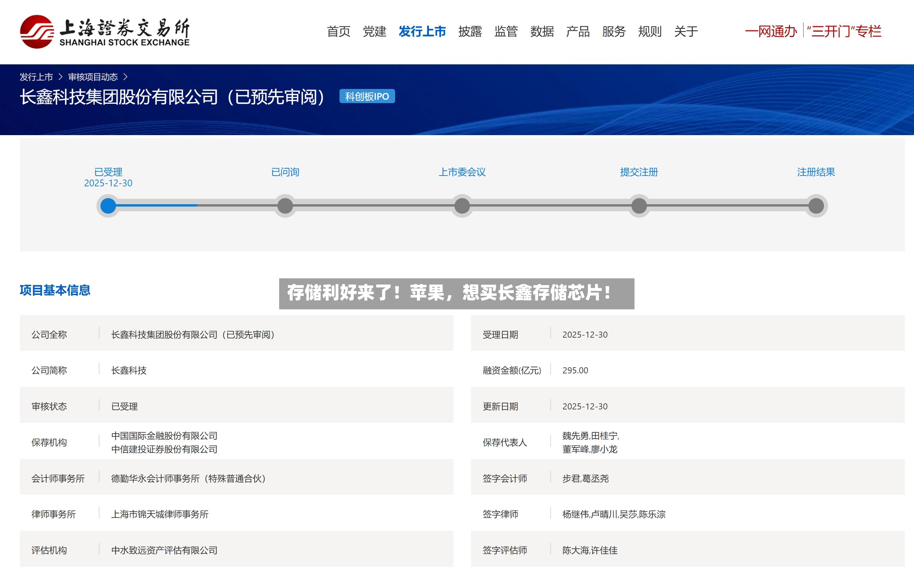Click the 上市委会议 stage label
914x588 pixels.
coord(462,172)
